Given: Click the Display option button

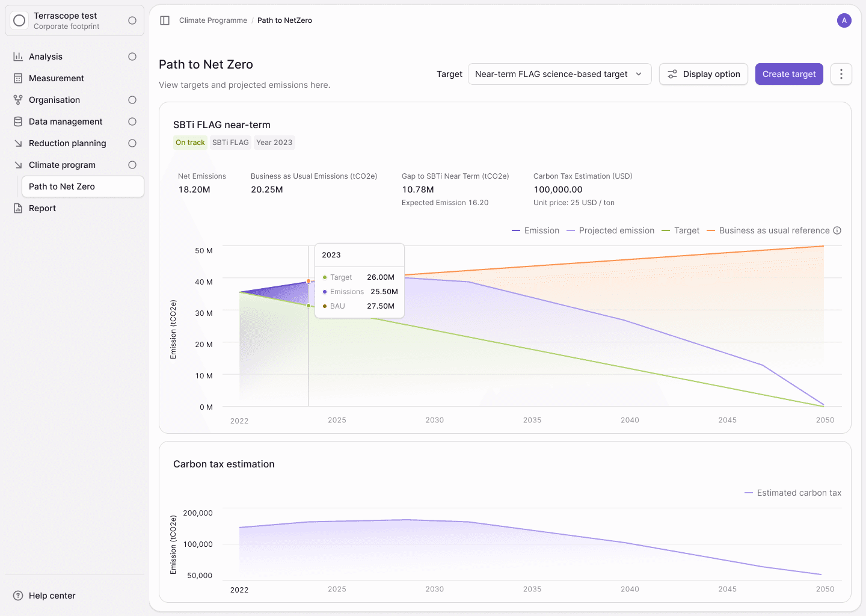Looking at the screenshot, I should [704, 74].
